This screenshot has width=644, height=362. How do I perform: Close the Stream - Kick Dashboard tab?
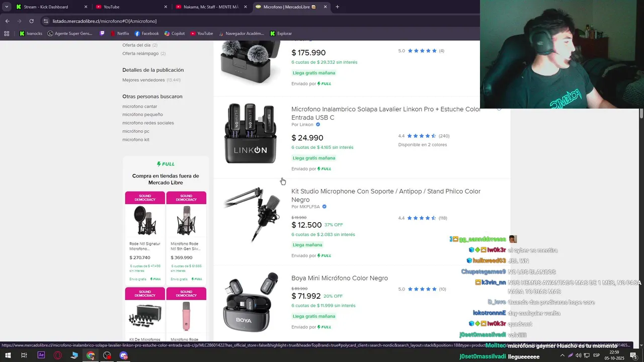(x=86, y=7)
